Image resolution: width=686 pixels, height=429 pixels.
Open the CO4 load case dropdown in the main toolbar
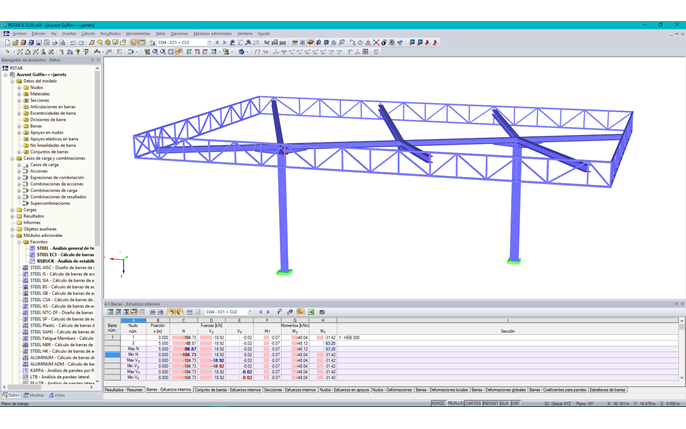tap(209, 42)
